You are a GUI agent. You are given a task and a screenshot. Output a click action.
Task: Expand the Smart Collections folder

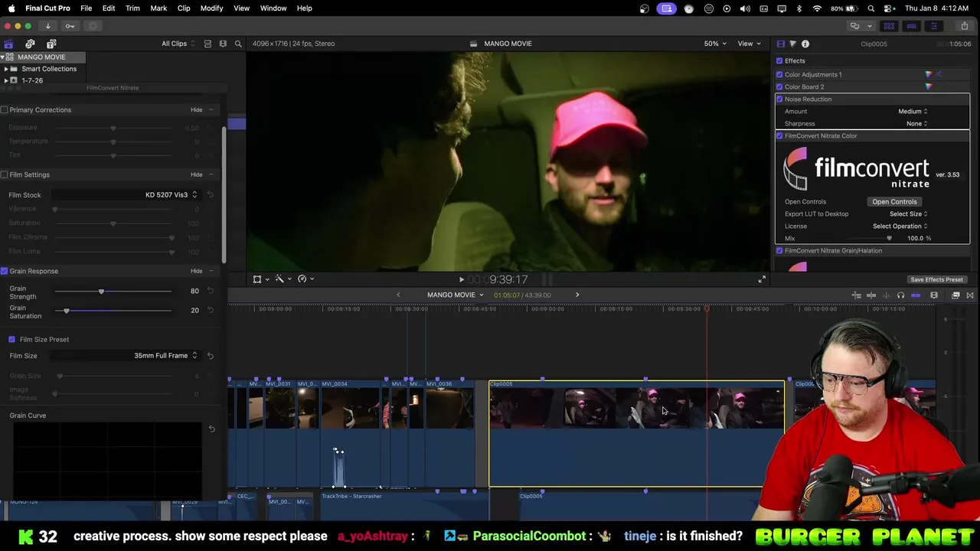tap(6, 69)
